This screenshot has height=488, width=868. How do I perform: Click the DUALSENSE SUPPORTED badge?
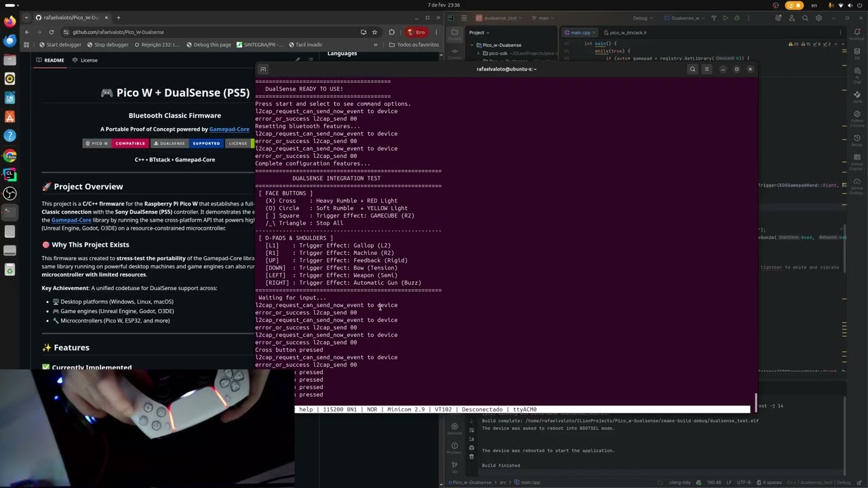point(186,143)
